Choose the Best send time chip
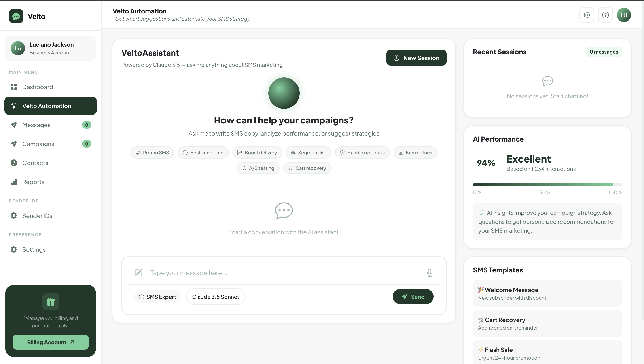644x364 pixels. pyautogui.click(x=203, y=153)
